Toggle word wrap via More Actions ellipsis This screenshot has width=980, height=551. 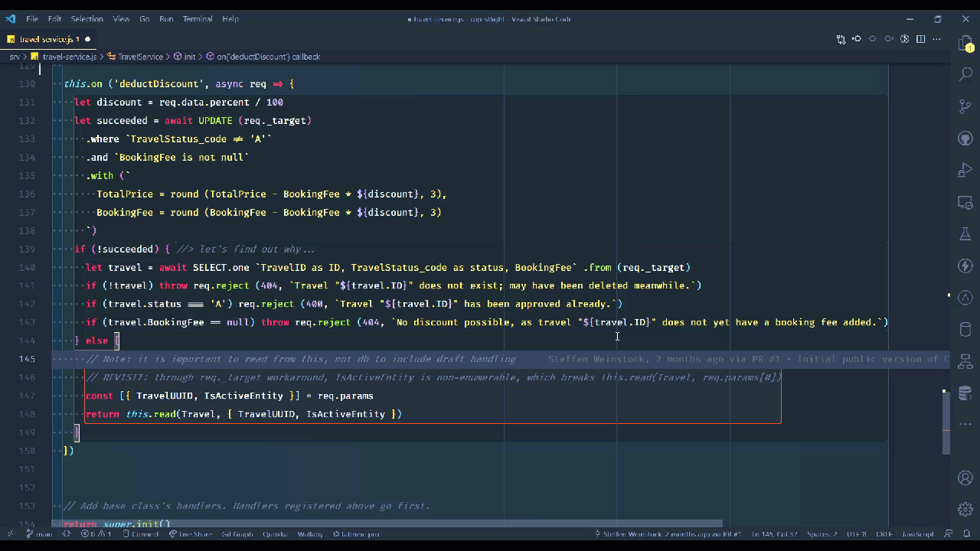(936, 39)
